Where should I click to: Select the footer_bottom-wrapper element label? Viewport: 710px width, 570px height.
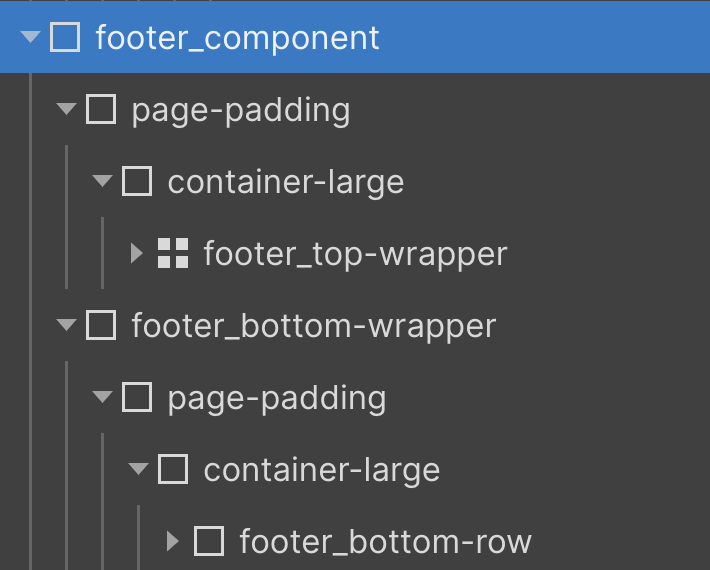pyautogui.click(x=314, y=326)
